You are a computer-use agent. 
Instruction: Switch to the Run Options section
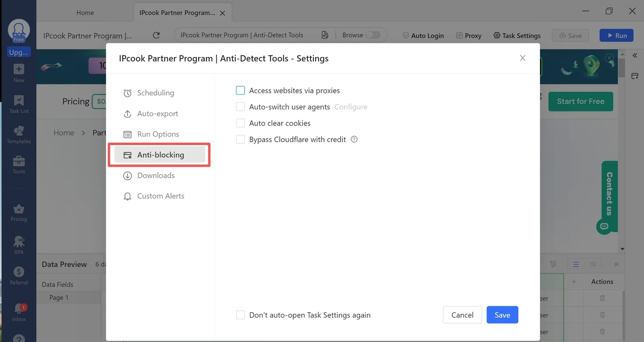158,134
